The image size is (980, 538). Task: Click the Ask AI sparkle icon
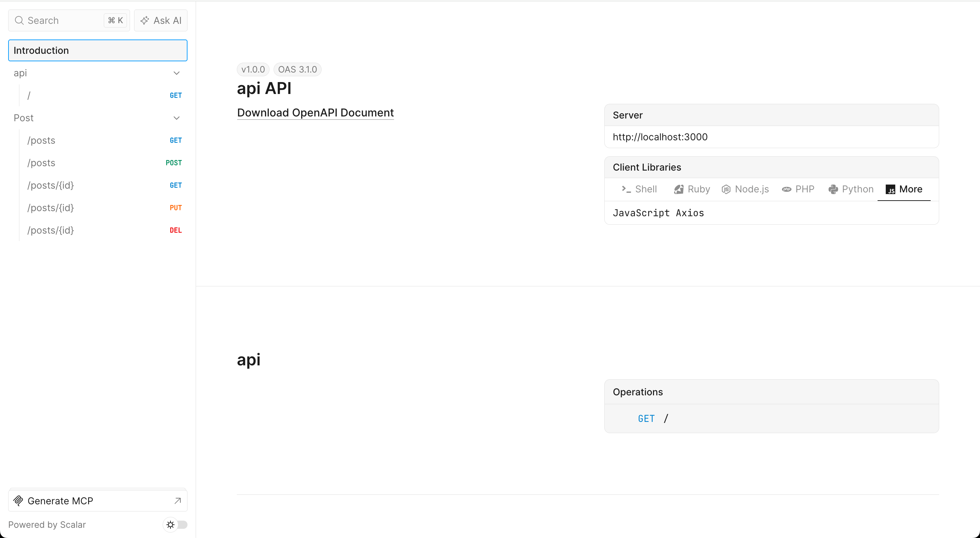click(145, 20)
